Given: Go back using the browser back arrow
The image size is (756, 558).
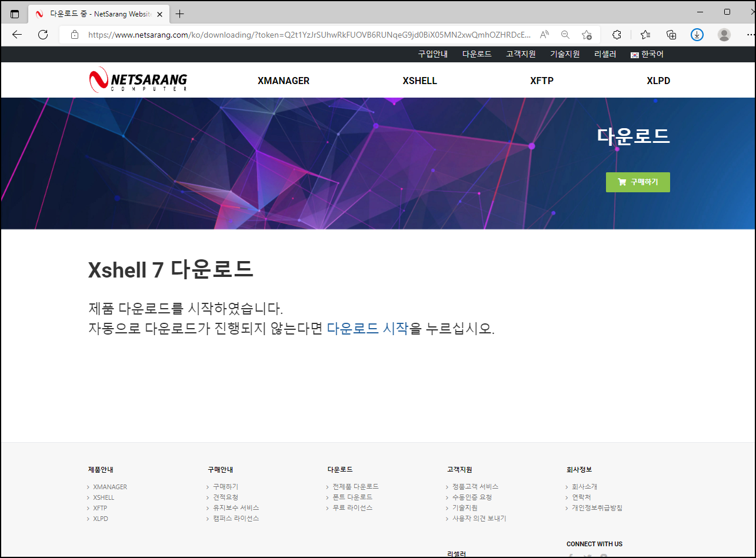Looking at the screenshot, I should tap(17, 35).
